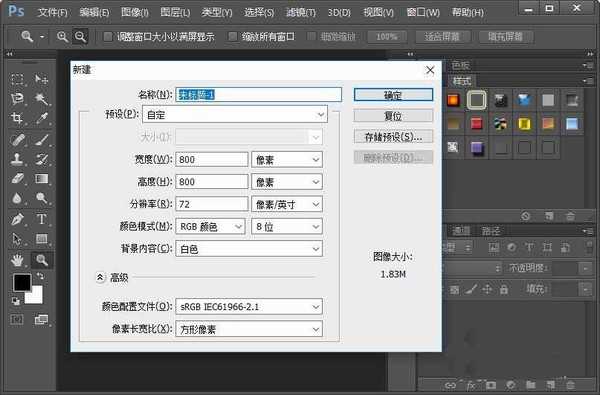Image resolution: width=600 pixels, height=395 pixels.
Task: Click the width field showing 800
Action: (x=212, y=159)
